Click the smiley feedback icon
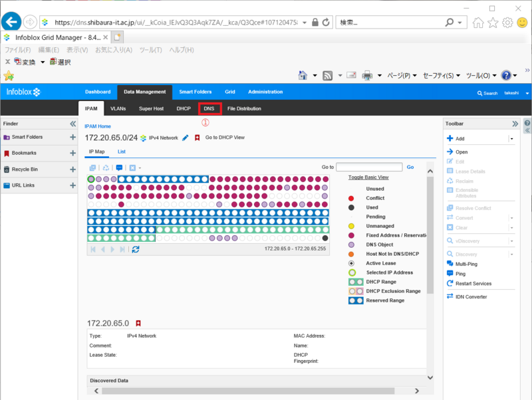Image resolution: width=532 pixels, height=400 pixels. tap(522, 23)
